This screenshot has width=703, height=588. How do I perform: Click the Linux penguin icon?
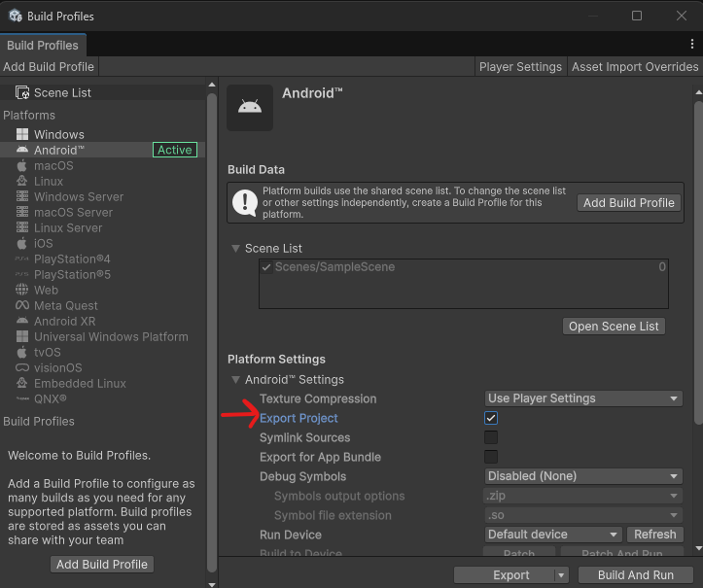[22, 181]
